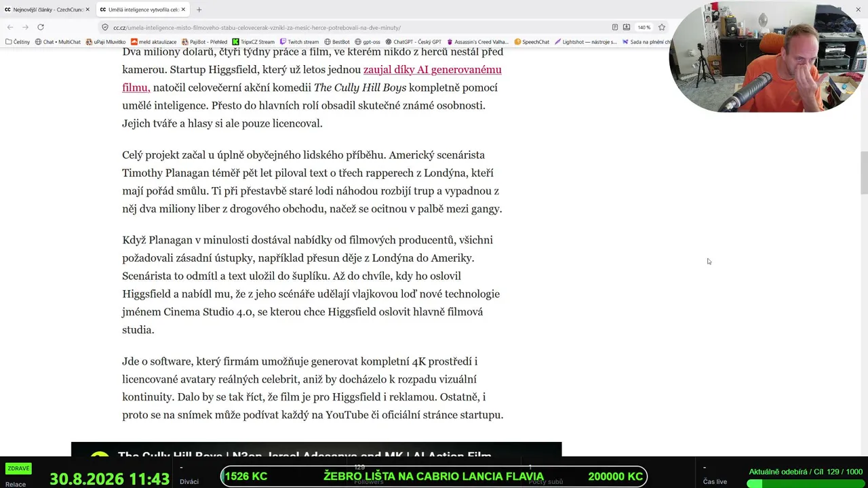Click the 140 % zoom level indicator
The width and height of the screenshot is (868, 488).
(644, 27)
